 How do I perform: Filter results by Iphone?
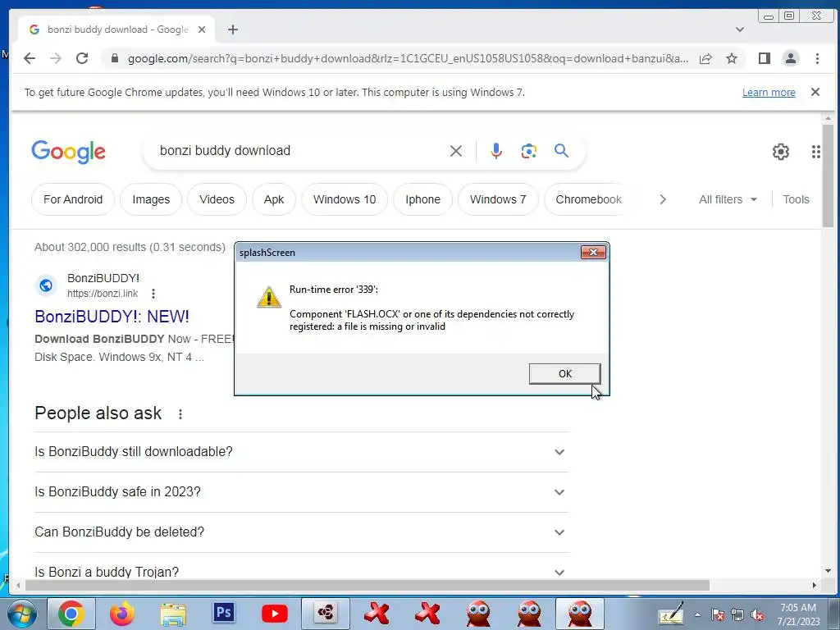(x=422, y=199)
